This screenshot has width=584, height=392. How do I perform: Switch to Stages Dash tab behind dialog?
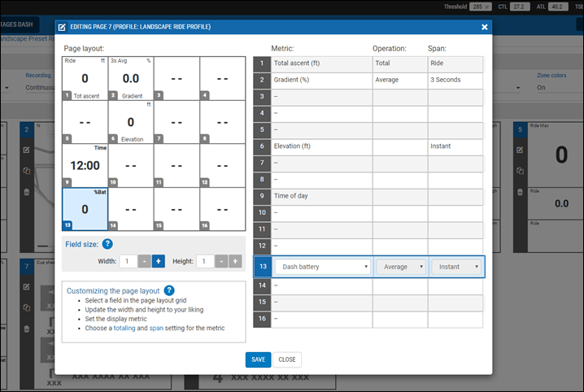tap(20, 24)
